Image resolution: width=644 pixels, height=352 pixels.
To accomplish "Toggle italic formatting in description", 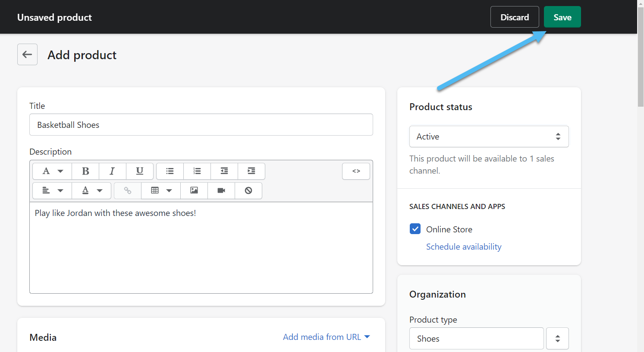I will pos(112,171).
